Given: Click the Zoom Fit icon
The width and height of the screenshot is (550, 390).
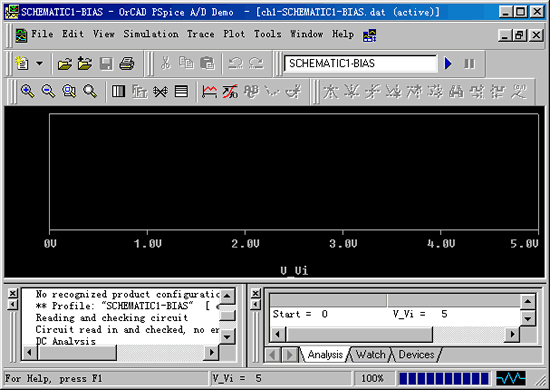Looking at the screenshot, I should click(90, 92).
